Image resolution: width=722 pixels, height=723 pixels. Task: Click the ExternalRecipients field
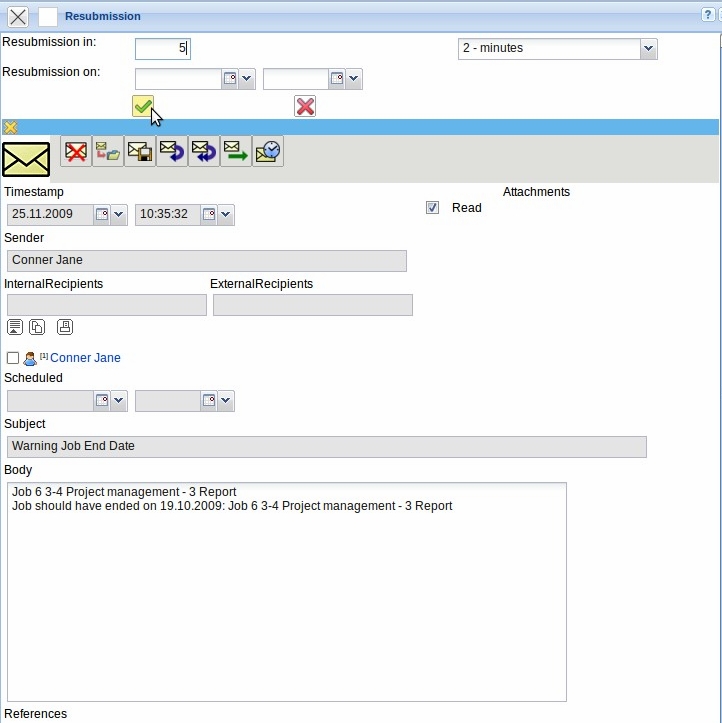tap(313, 305)
